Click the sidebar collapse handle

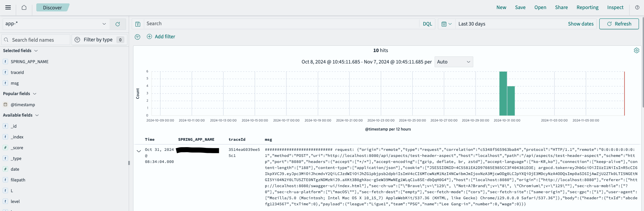point(129,163)
